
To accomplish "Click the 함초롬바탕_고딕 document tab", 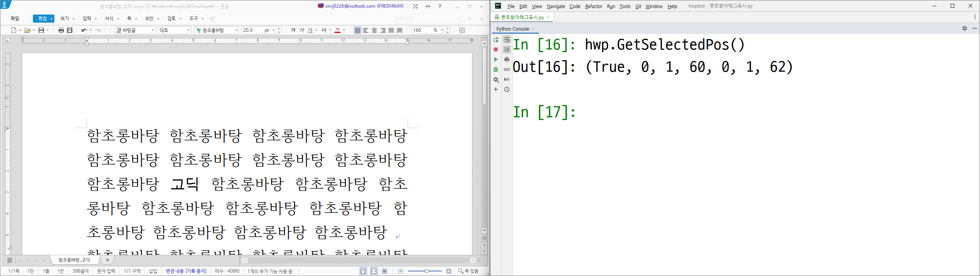I will point(74,260).
